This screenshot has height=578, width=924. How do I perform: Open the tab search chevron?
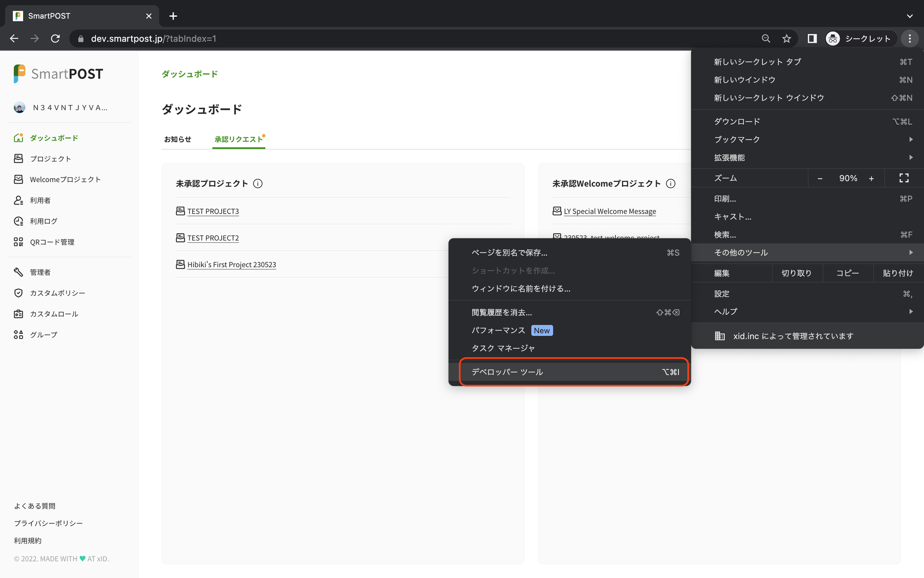(x=910, y=16)
